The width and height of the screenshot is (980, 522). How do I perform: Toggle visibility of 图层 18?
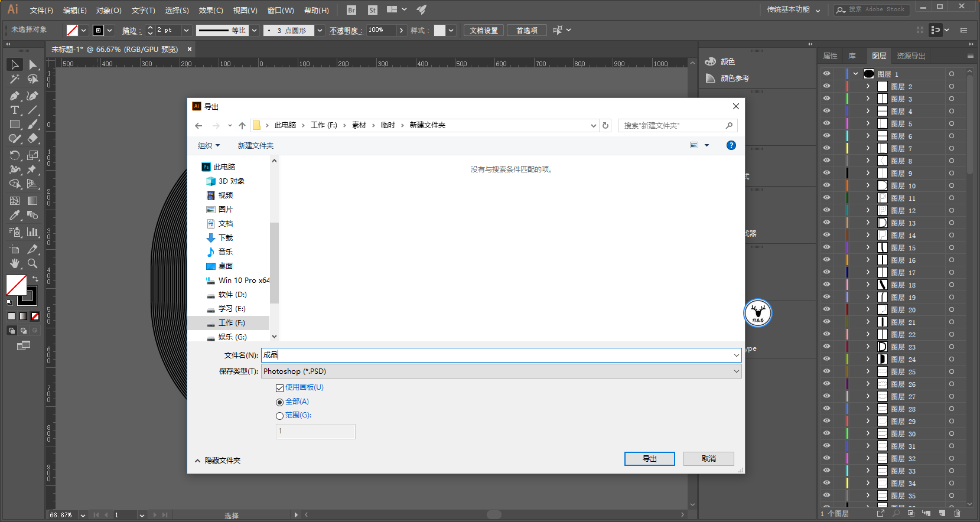pos(826,285)
